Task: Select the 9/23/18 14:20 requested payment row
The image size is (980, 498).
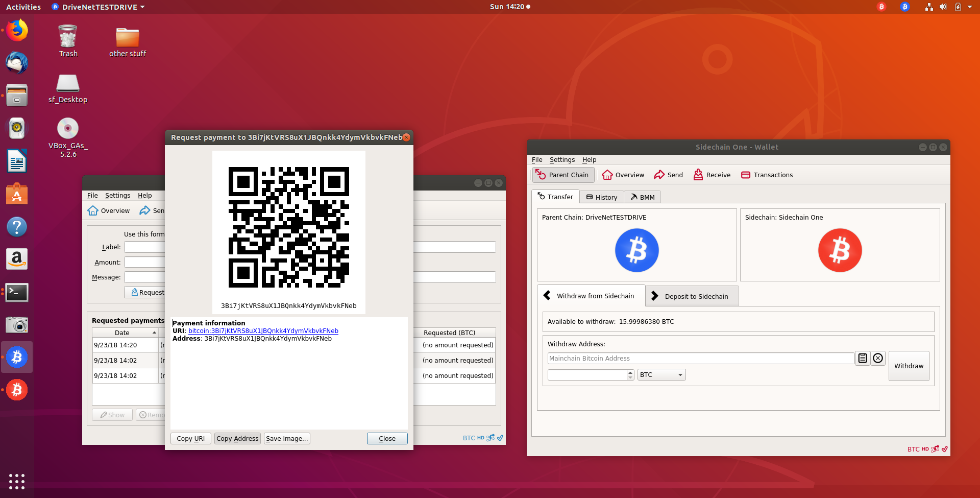Action: pos(293,345)
